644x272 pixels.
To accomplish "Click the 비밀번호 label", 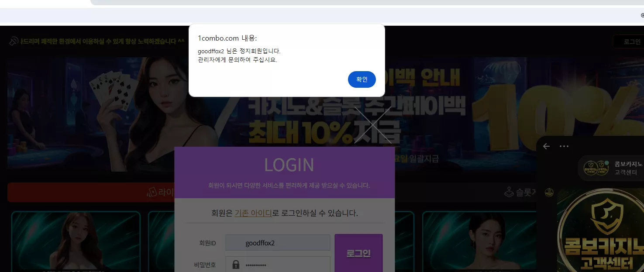I will point(205,265).
